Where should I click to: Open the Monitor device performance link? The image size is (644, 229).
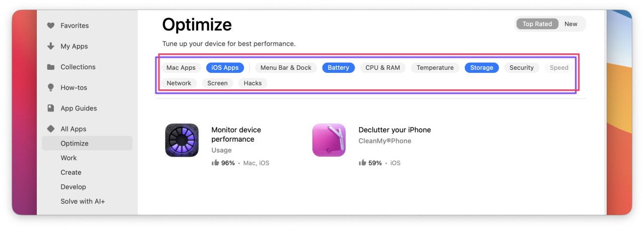click(236, 135)
